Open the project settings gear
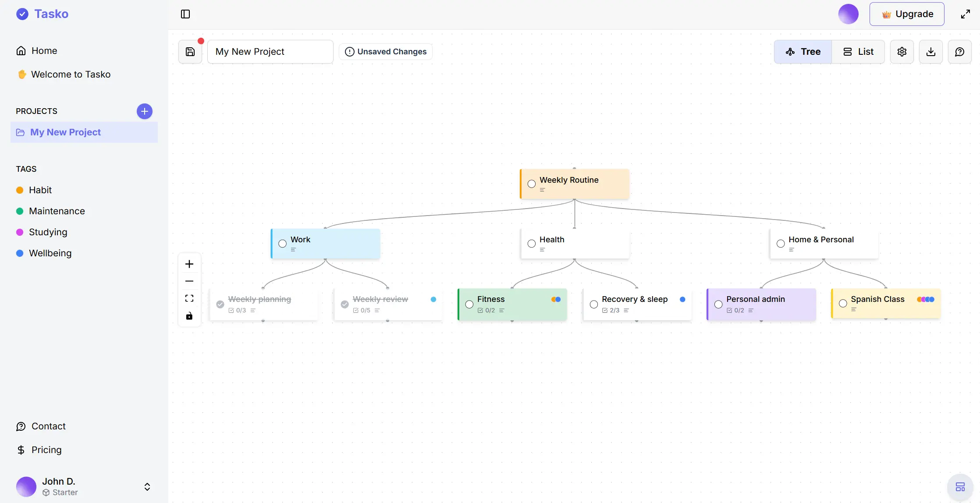The height and width of the screenshot is (503, 980). click(x=902, y=52)
